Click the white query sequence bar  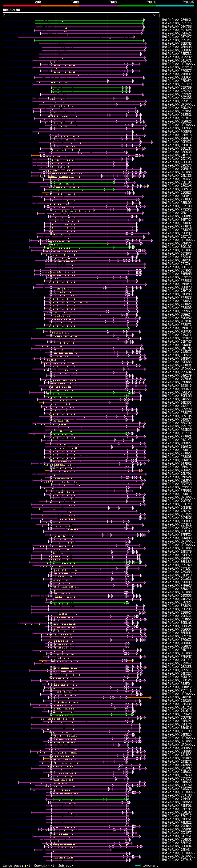coord(81,13)
